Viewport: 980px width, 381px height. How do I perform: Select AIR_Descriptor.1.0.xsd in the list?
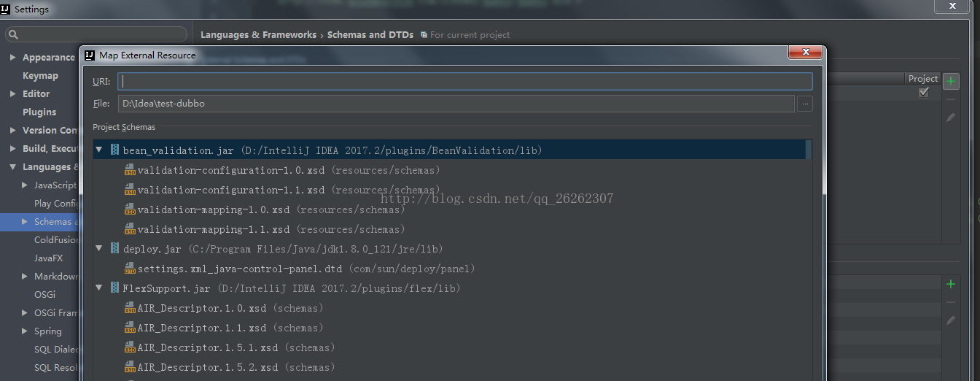[202, 308]
